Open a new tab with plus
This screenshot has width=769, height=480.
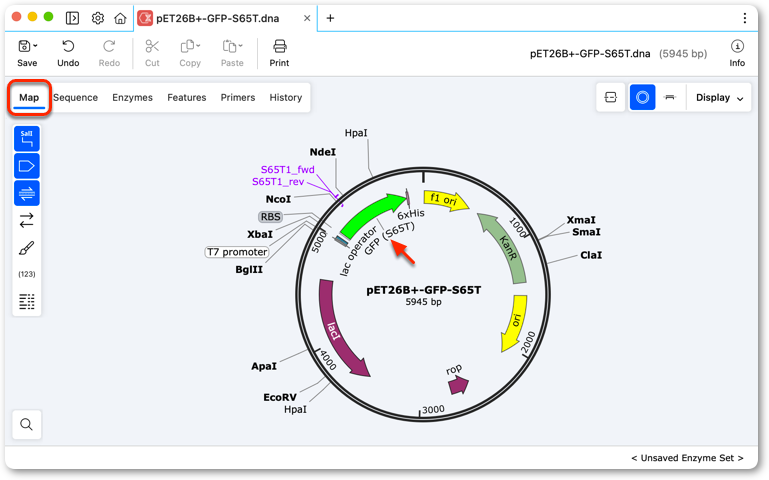[331, 18]
